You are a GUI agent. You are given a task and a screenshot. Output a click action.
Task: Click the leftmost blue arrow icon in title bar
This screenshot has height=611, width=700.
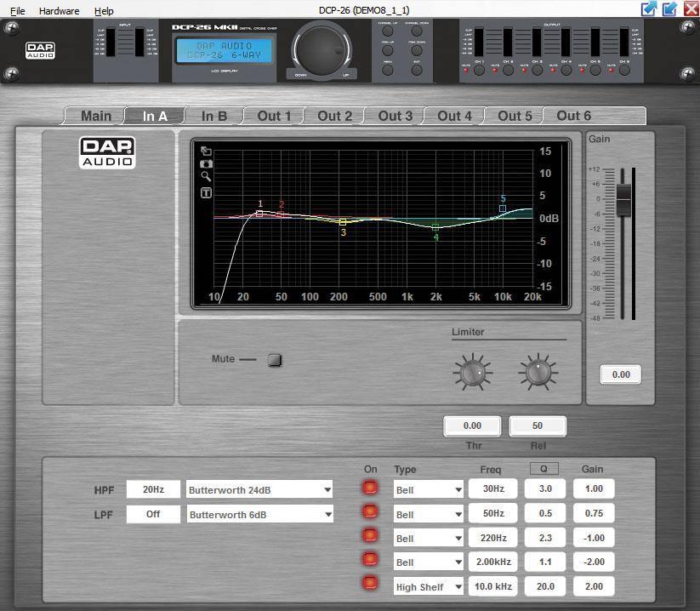649,9
